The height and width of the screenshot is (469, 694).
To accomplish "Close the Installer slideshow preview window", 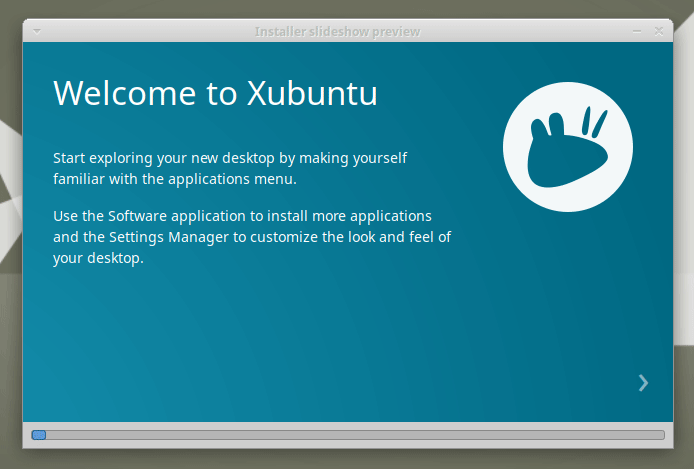I will click(659, 31).
